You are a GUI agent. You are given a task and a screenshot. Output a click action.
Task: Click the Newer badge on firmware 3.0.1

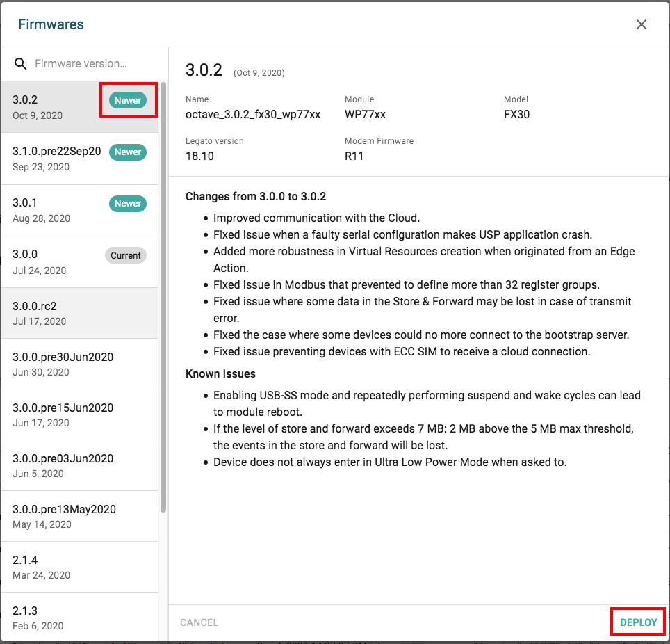pyautogui.click(x=128, y=204)
